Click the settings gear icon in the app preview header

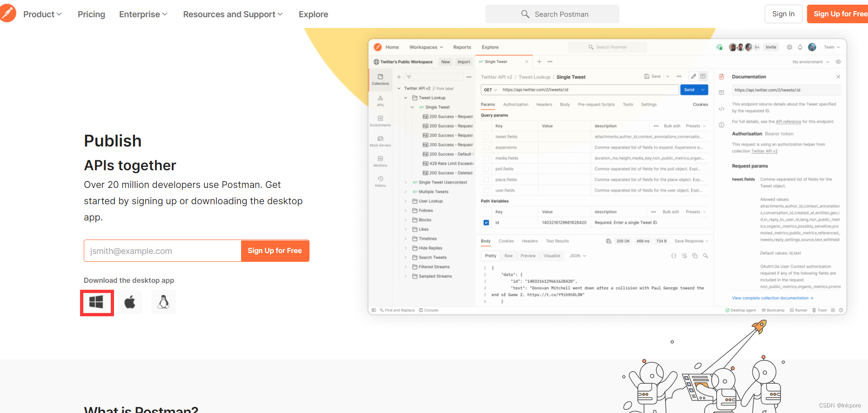coord(789,47)
